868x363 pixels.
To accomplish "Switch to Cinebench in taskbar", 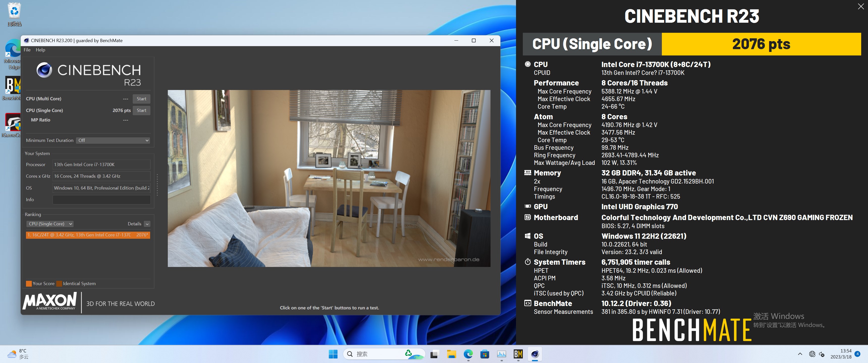I will [x=535, y=354].
